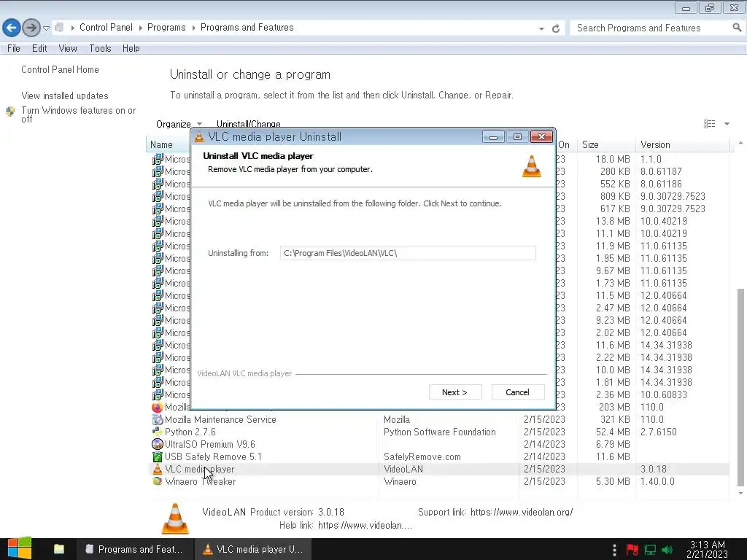Click the scrollbar down arrow
The image size is (747, 560).
click(x=740, y=494)
